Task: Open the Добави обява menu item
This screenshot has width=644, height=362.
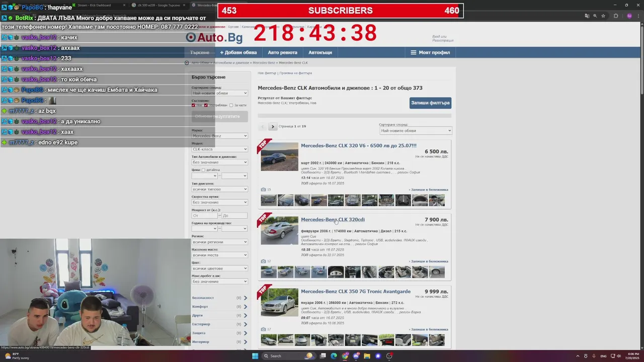Action: click(238, 52)
